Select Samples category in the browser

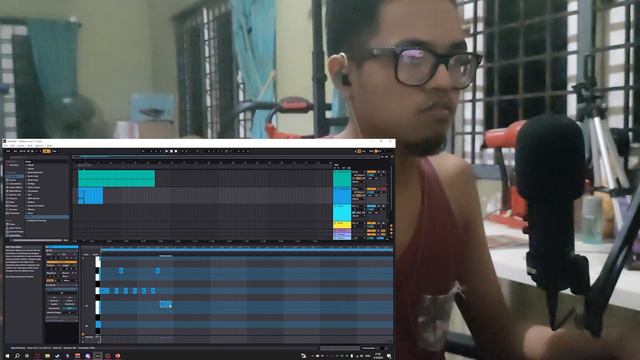tap(13, 206)
